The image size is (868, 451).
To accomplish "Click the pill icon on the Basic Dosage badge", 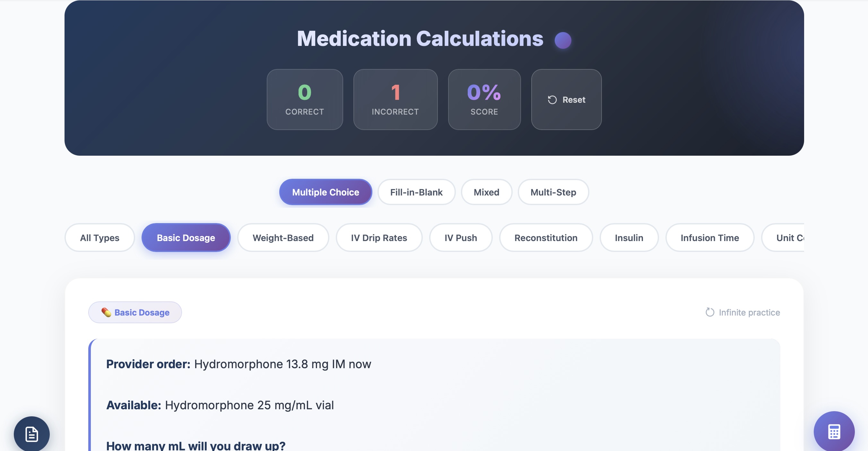I will [x=106, y=312].
